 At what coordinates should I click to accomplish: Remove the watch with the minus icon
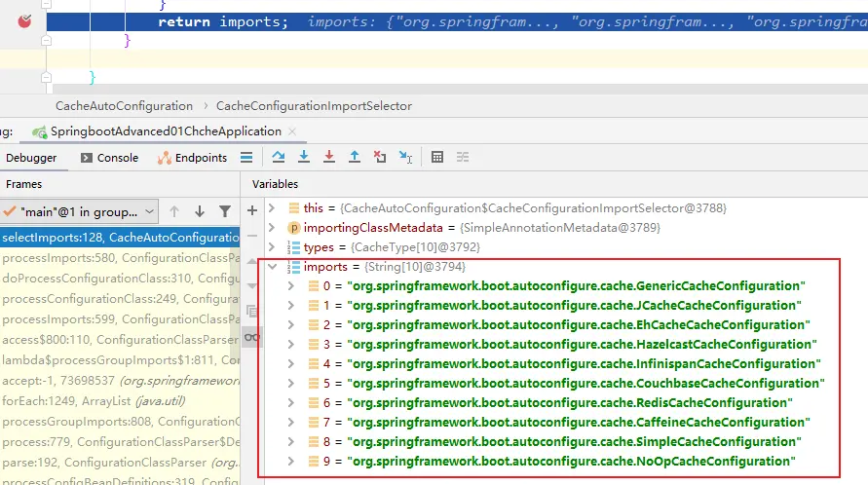(252, 236)
